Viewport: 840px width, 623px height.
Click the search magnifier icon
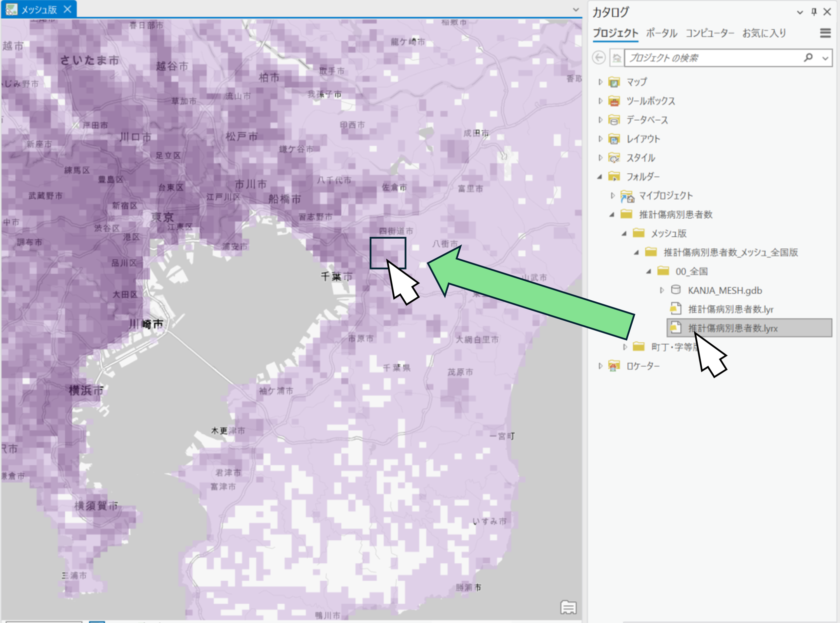pyautogui.click(x=808, y=58)
